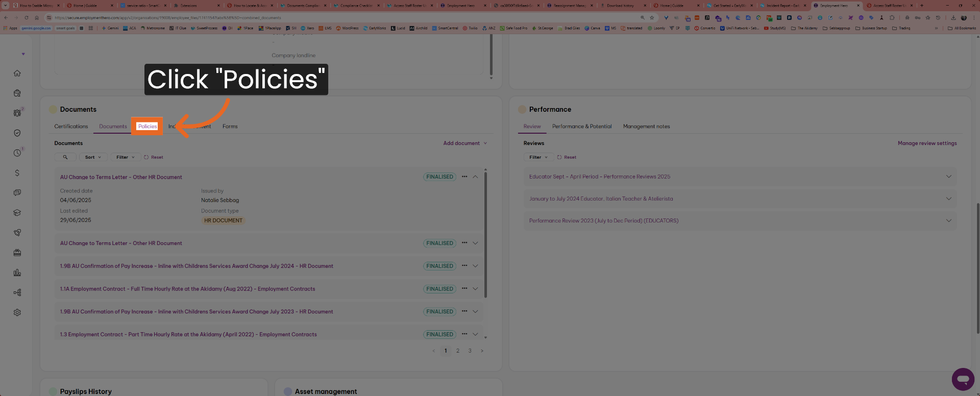Expand the second AU Change to Terms Letter row
The image size is (980, 396).
coord(475,243)
